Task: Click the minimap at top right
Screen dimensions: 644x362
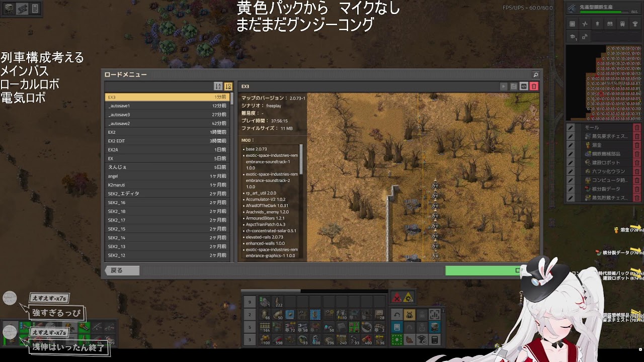Action: pyautogui.click(x=604, y=83)
